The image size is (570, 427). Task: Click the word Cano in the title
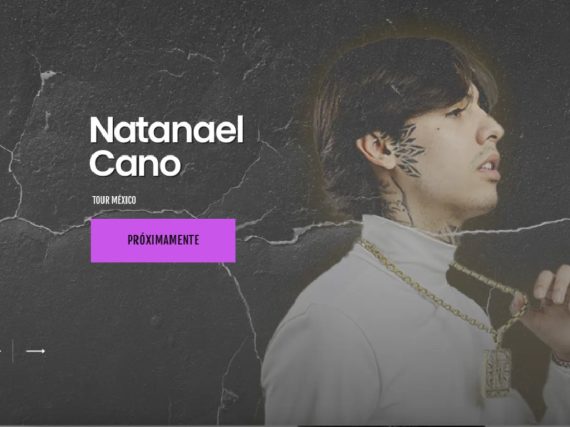pos(135,163)
